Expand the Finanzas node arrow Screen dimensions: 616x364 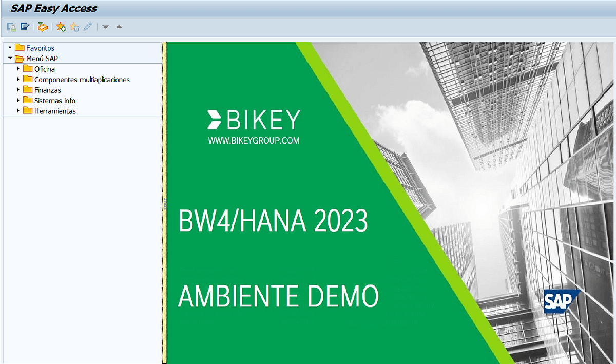[x=18, y=90]
